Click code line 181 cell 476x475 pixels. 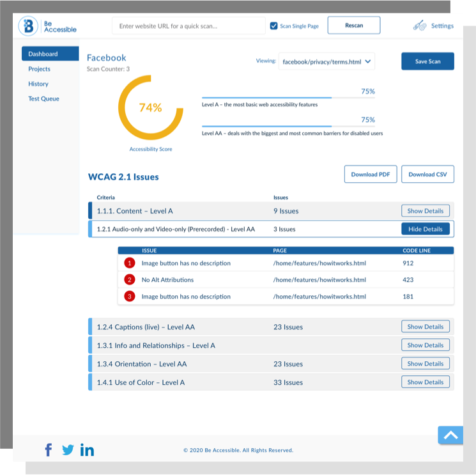tap(408, 297)
